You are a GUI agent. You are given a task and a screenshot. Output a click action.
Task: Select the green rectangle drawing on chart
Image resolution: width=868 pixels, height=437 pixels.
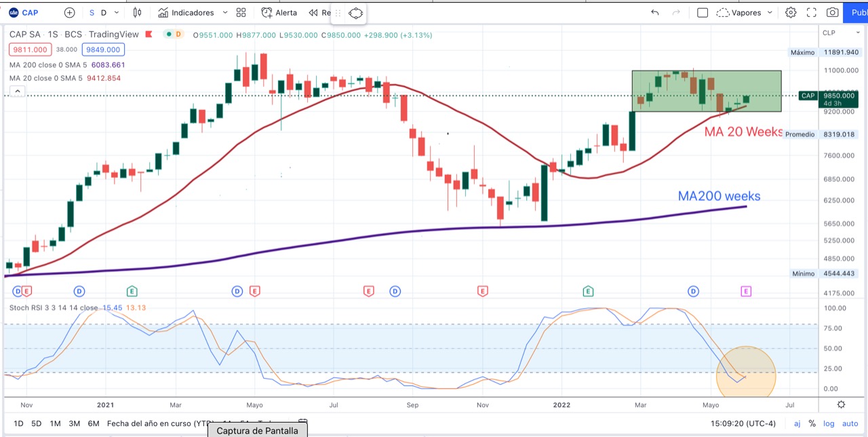click(707, 91)
